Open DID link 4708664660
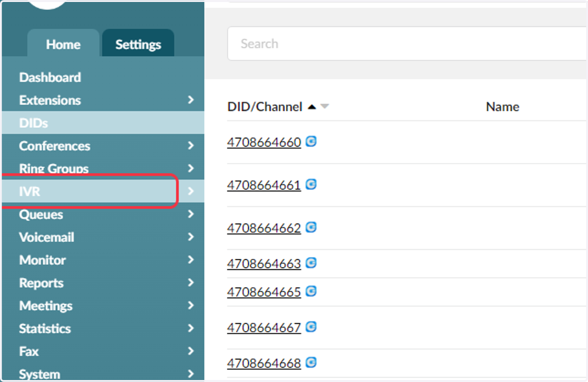The width and height of the screenshot is (588, 382). (x=264, y=142)
